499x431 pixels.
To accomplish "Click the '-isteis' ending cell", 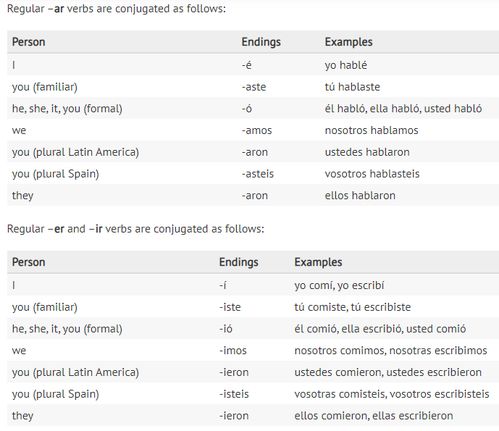I will point(234,394).
